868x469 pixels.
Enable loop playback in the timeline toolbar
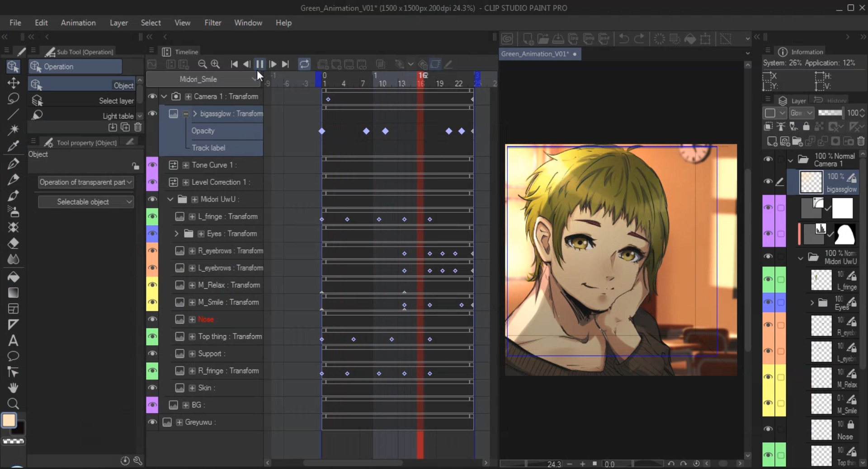pyautogui.click(x=305, y=64)
